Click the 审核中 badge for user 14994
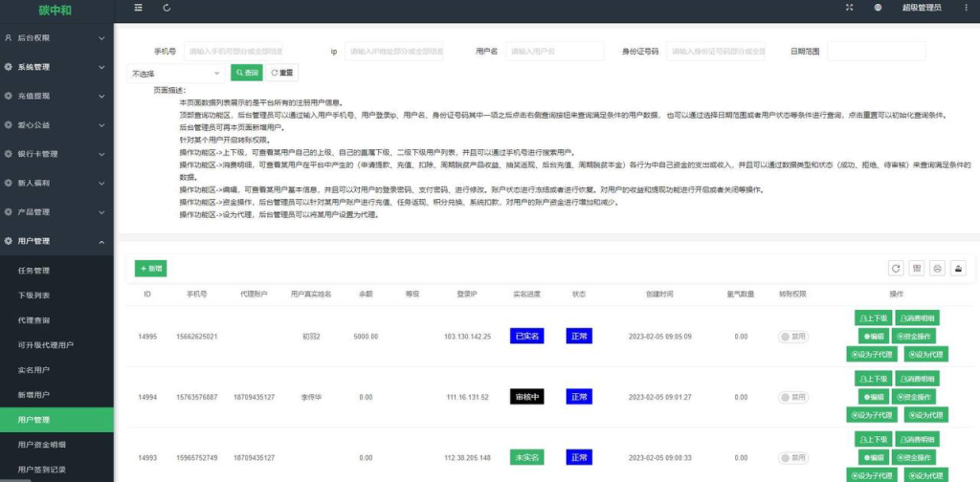This screenshot has height=482, width=980. tap(526, 397)
